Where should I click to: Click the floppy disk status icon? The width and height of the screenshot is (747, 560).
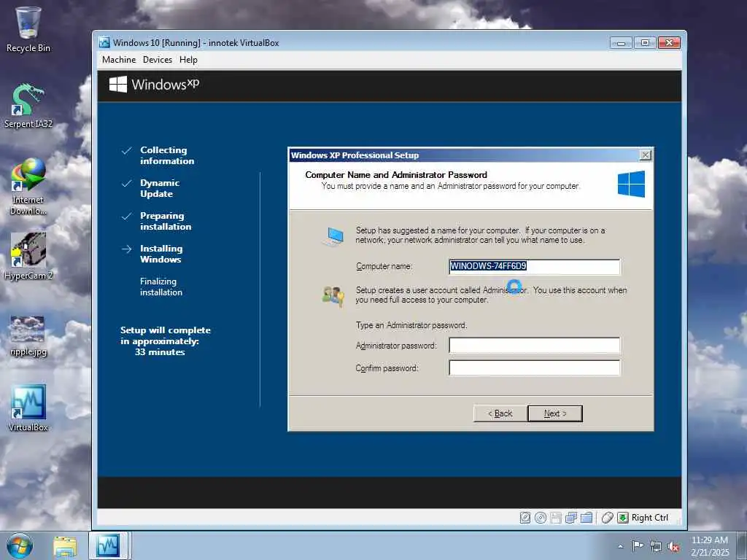[555, 518]
